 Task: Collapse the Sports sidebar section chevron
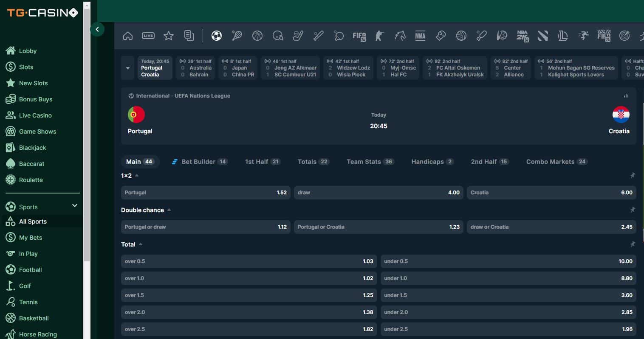75,206
